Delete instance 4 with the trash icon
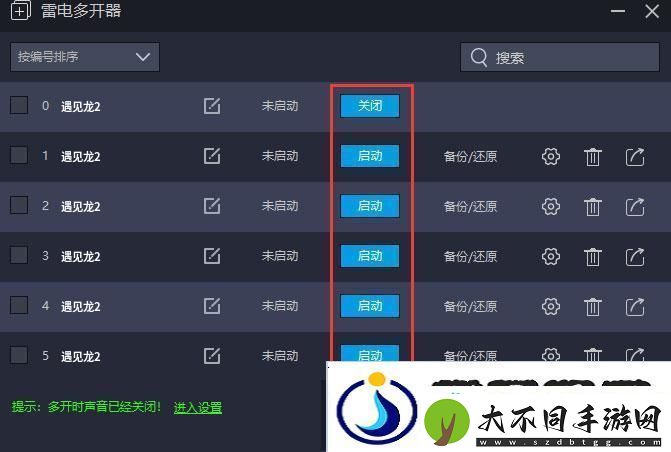The width and height of the screenshot is (671, 452). (x=593, y=306)
